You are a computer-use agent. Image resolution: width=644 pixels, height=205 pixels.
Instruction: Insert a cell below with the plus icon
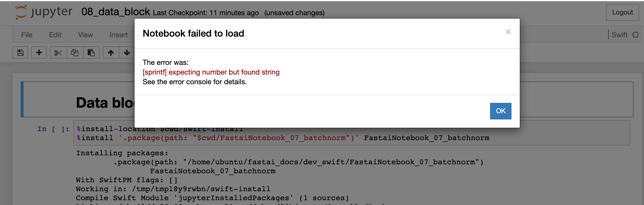pyautogui.click(x=39, y=52)
